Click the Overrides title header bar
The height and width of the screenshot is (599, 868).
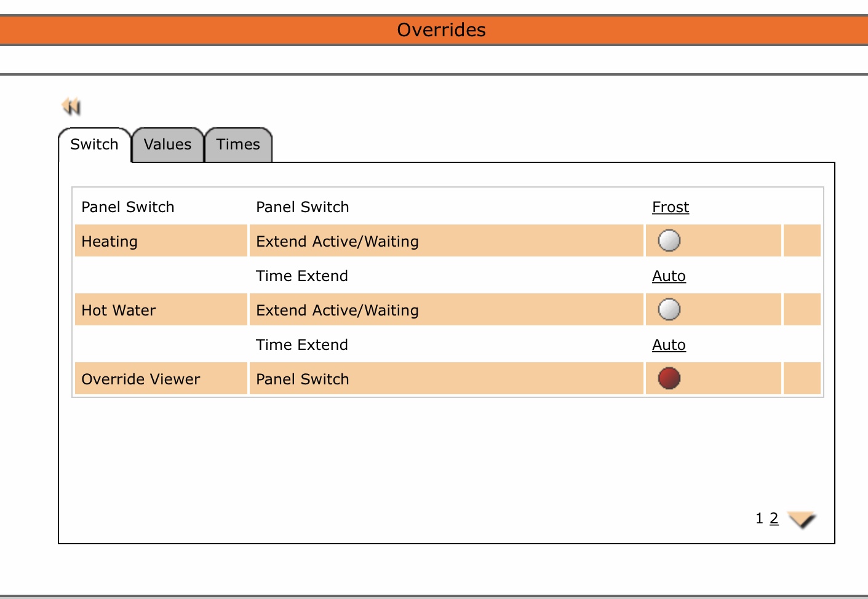[441, 30]
